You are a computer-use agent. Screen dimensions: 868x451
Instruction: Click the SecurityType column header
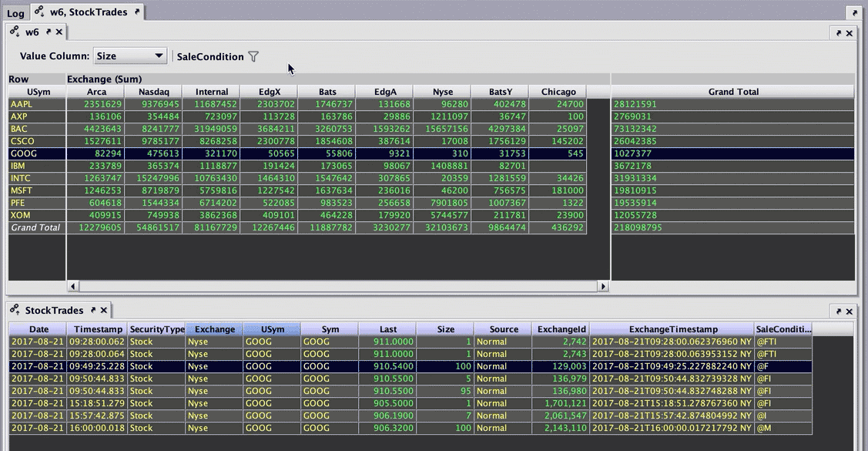tap(157, 329)
